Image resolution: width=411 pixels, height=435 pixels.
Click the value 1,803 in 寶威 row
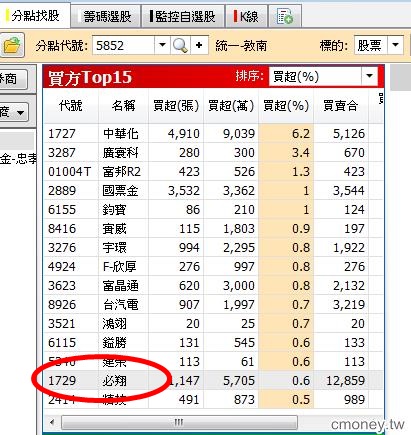point(239,229)
